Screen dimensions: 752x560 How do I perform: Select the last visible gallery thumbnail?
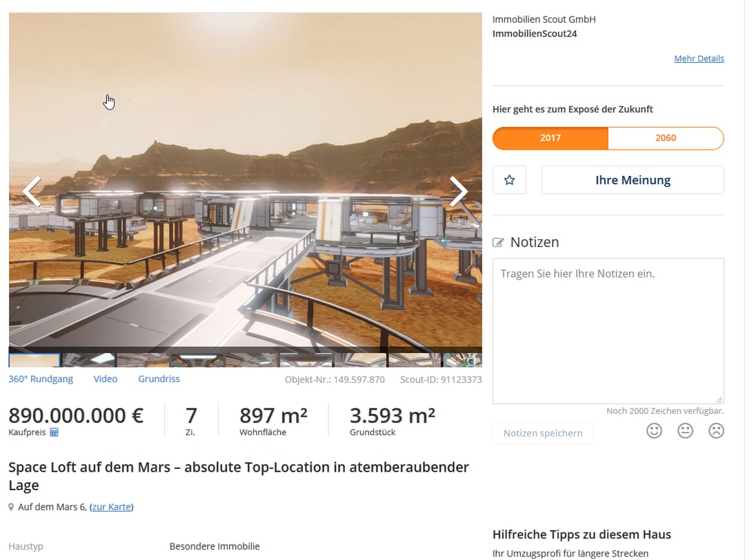click(x=462, y=360)
